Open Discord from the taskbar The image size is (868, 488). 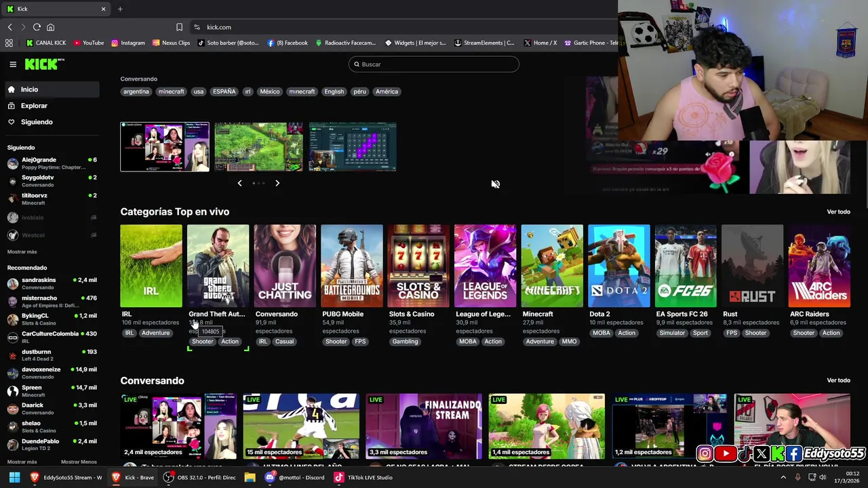(x=294, y=477)
